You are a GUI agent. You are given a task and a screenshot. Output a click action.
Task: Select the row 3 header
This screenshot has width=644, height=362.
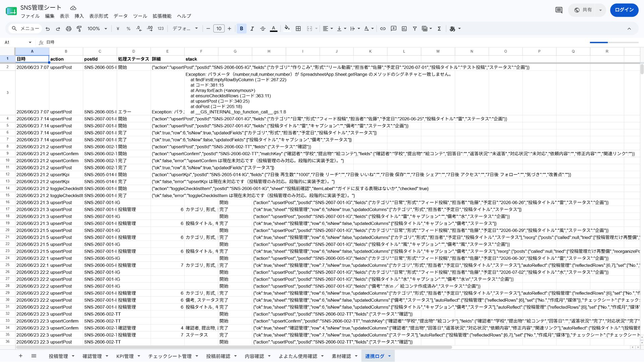tap(7, 93)
